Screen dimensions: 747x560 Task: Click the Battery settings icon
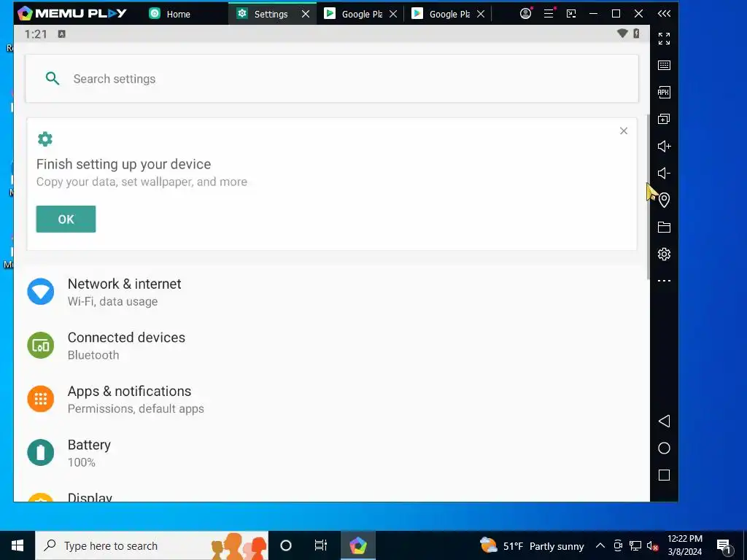pyautogui.click(x=41, y=452)
